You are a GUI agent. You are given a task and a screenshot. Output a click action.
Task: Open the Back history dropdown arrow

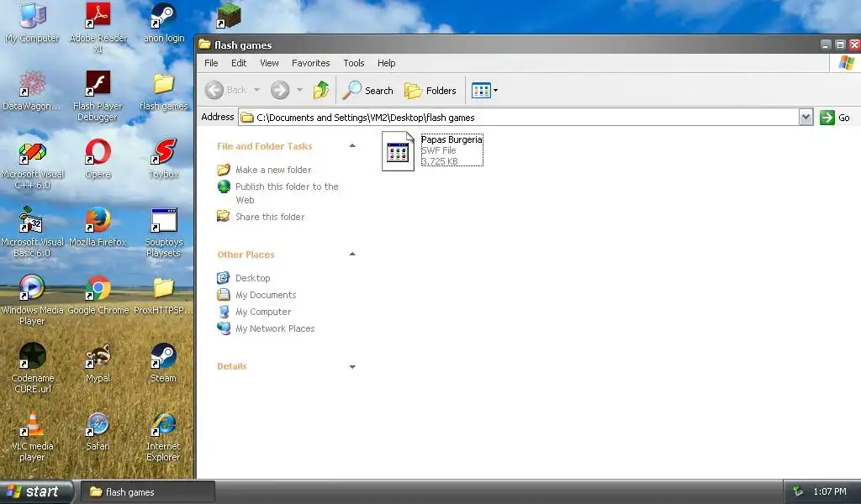256,90
